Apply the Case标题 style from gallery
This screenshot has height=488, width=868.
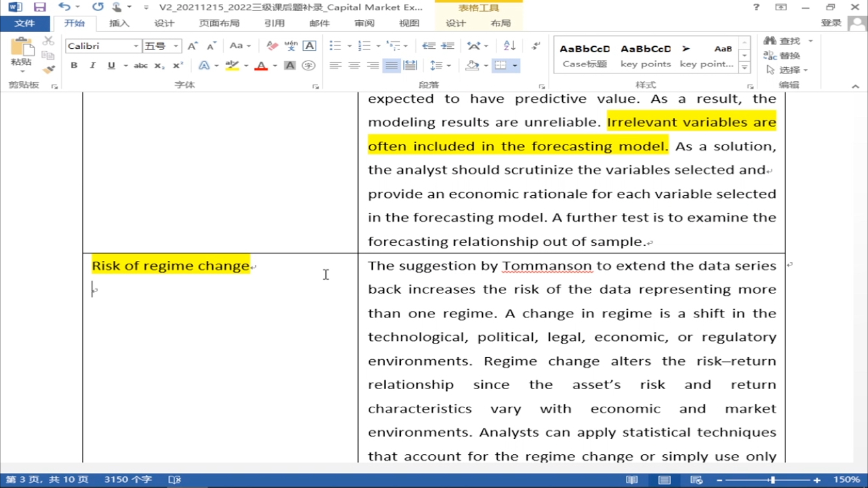point(584,56)
